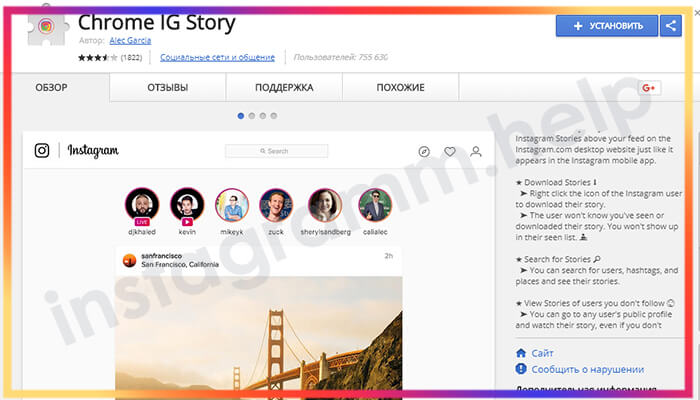Click View Stories of users description line
700x400 pixels.
595,303
